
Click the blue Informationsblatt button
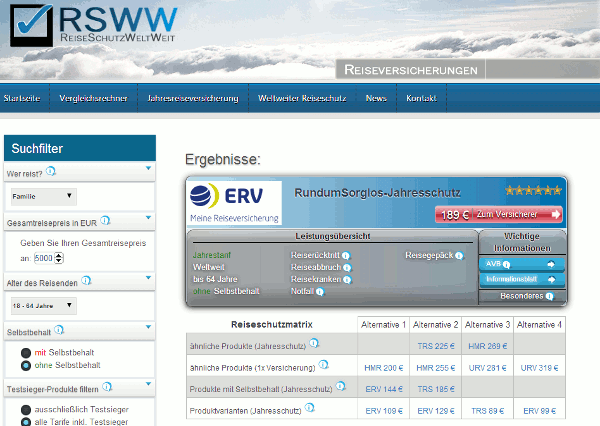[x=507, y=279]
